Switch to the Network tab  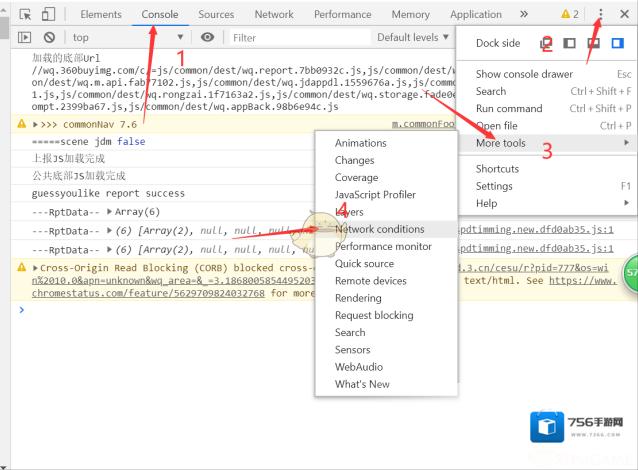[x=274, y=15]
